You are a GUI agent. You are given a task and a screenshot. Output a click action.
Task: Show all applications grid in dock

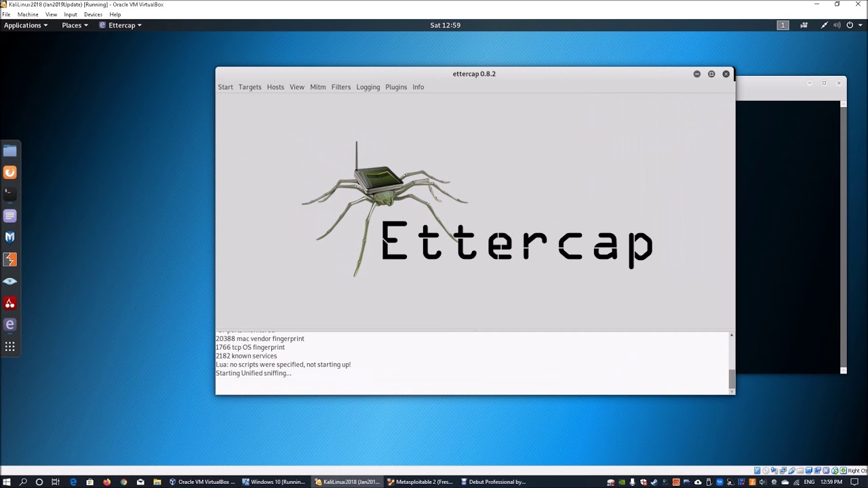tap(9, 346)
